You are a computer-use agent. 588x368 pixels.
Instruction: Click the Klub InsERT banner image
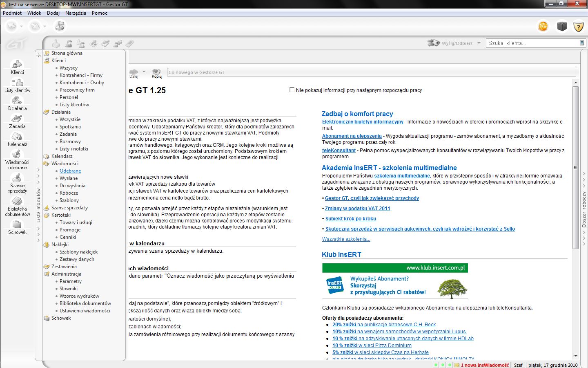[x=395, y=281]
